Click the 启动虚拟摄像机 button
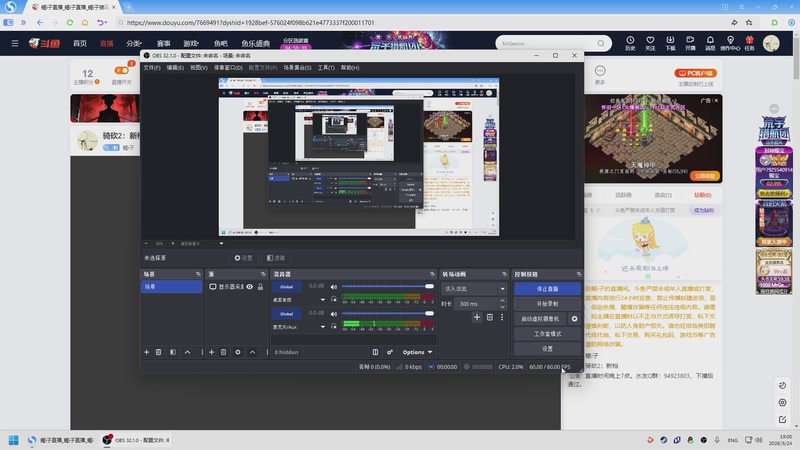Screen dimensions: 800x450 click(540, 319)
